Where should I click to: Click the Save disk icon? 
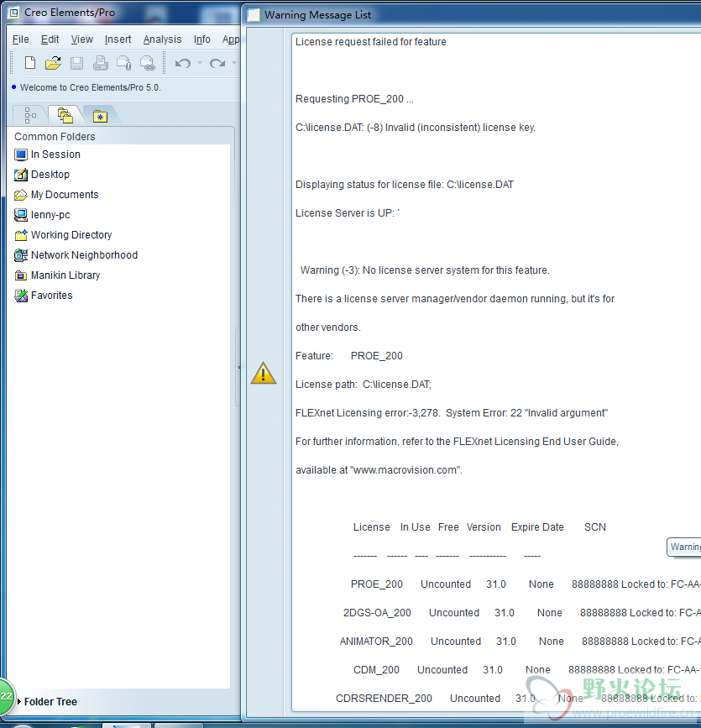pos(76,63)
